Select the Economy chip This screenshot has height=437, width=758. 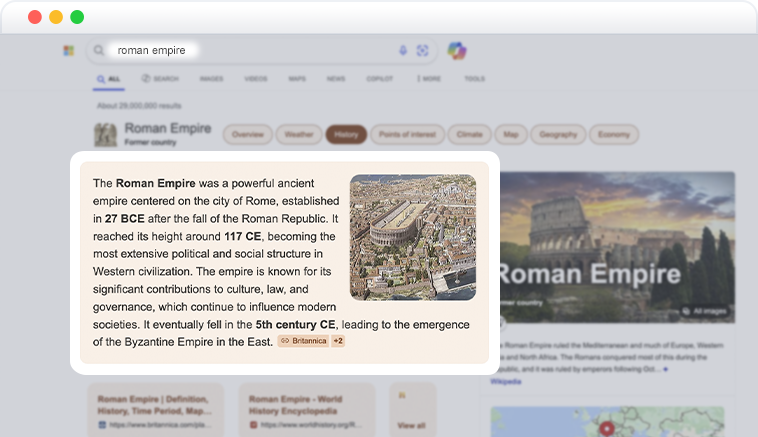(x=614, y=134)
